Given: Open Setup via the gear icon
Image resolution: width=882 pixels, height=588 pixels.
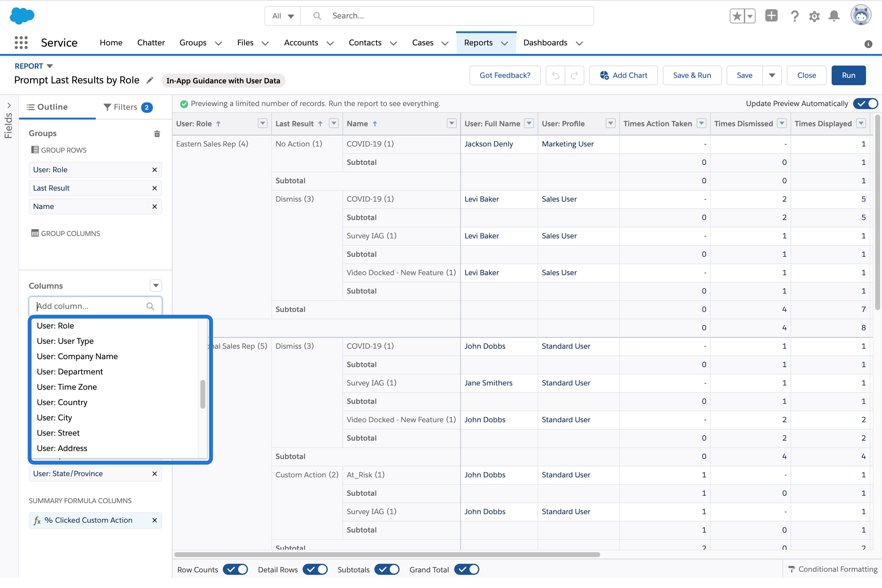Looking at the screenshot, I should point(814,16).
